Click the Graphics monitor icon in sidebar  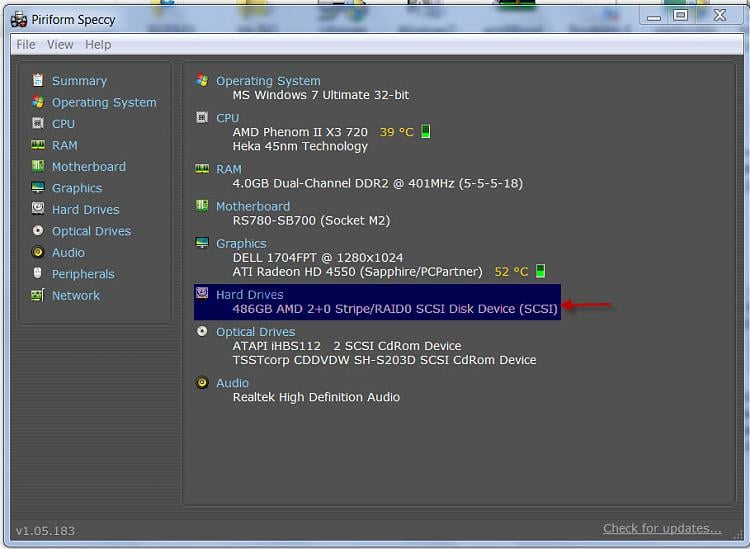click(38, 187)
